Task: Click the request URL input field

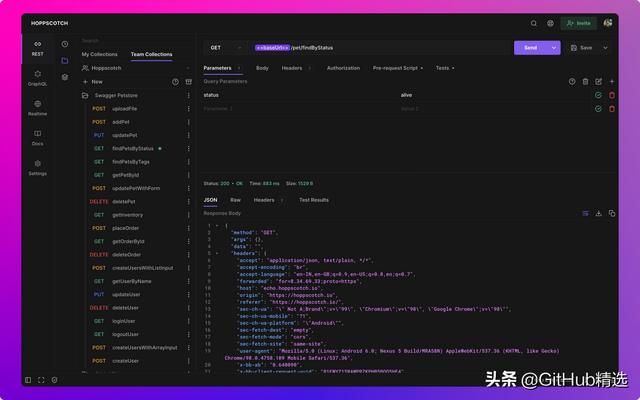Action: pos(380,48)
